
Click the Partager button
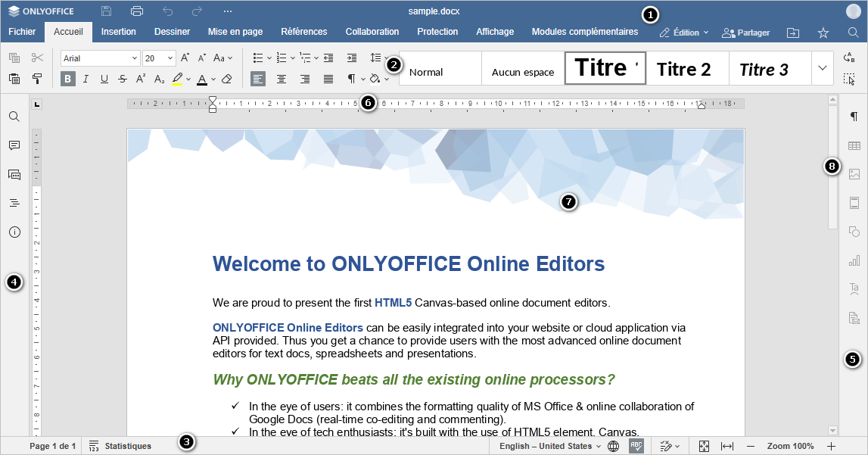point(745,32)
